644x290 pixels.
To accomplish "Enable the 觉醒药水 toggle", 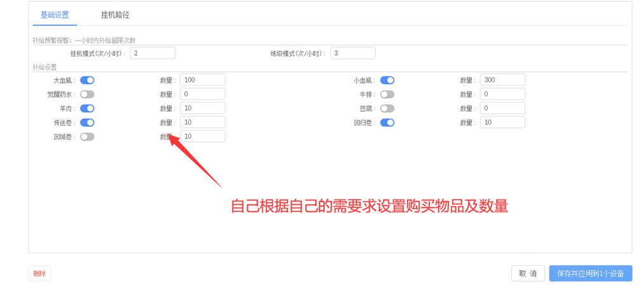I will (x=87, y=94).
